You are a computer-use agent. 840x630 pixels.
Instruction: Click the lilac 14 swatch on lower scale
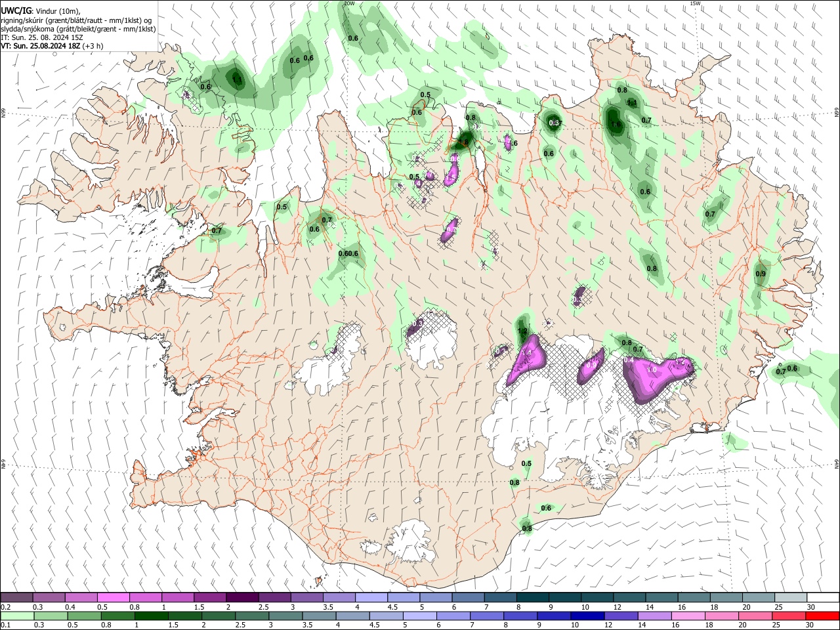pos(655,616)
